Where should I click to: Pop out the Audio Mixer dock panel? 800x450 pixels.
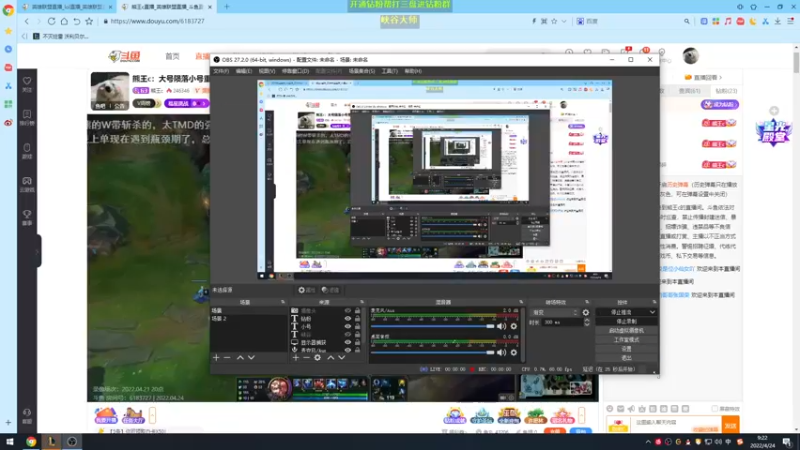[521, 302]
